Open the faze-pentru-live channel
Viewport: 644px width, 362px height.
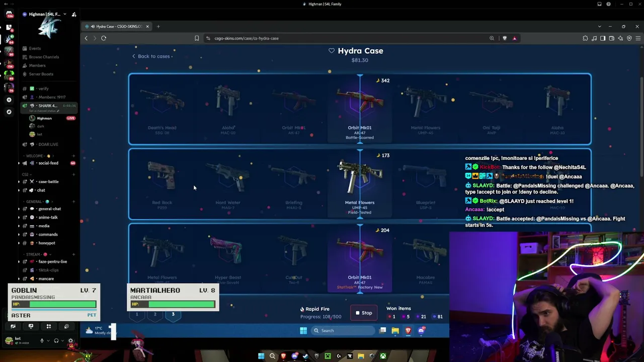(x=49, y=261)
